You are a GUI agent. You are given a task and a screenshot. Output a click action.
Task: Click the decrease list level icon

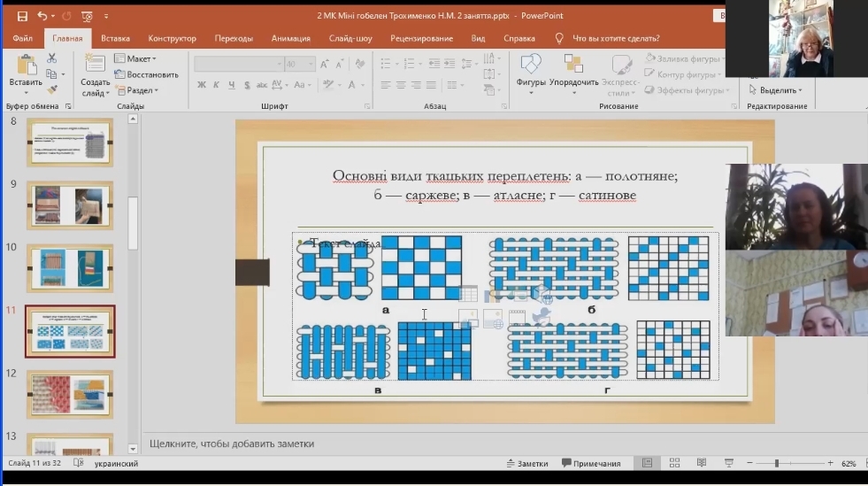(434, 65)
